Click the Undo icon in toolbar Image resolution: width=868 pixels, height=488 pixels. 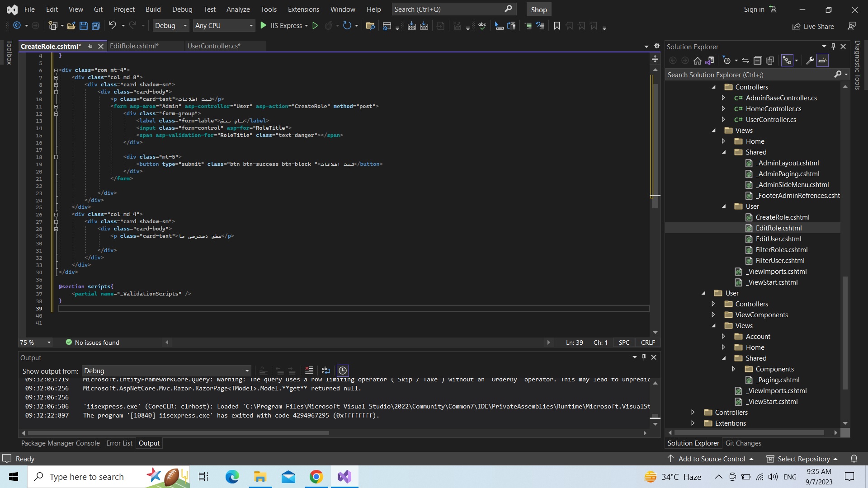pyautogui.click(x=112, y=26)
